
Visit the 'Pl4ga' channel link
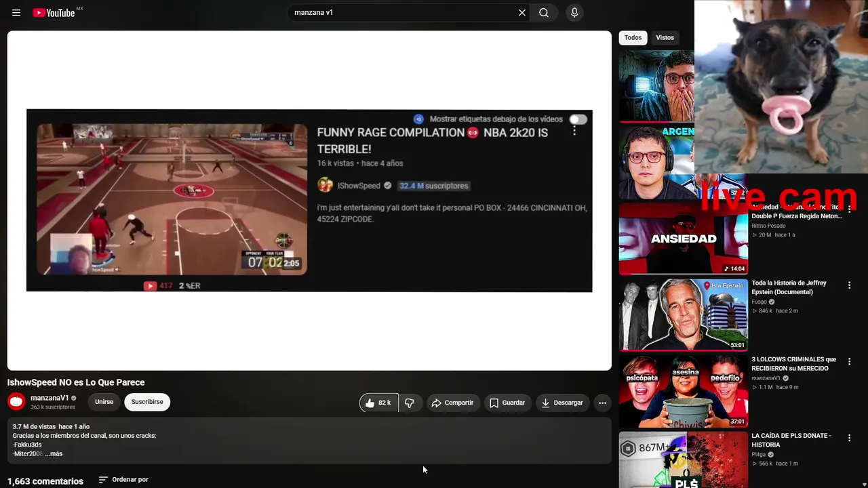click(758, 455)
